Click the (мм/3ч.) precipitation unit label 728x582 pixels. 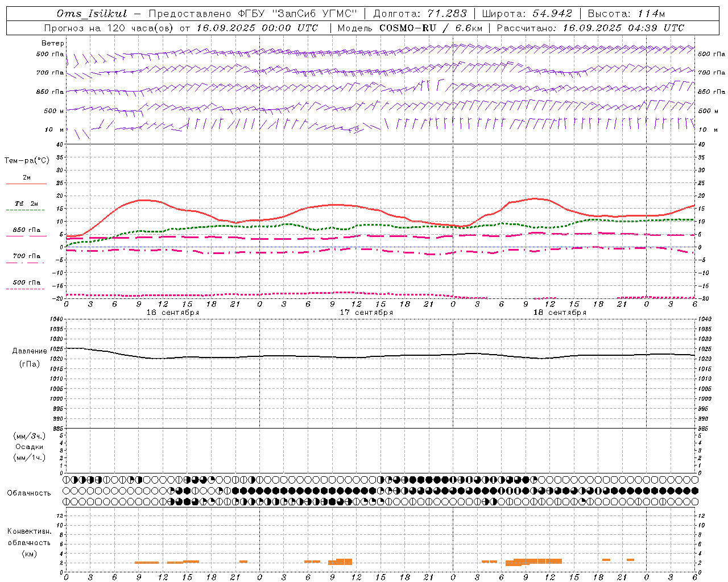tap(30, 436)
